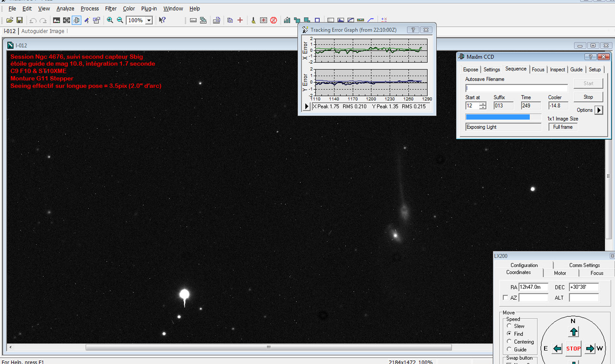Click the Zoom In magnifier icon
Viewport: 615px width, 364px height.
pos(110,20)
